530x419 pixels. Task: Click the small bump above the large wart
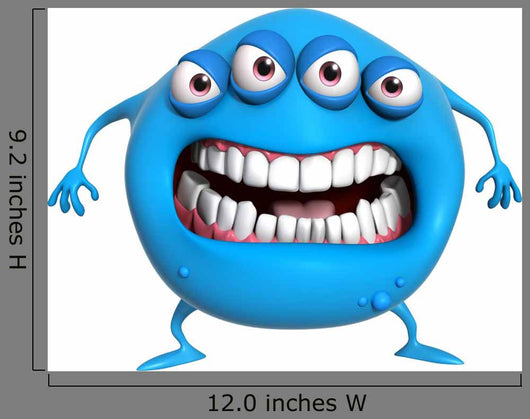400,282
